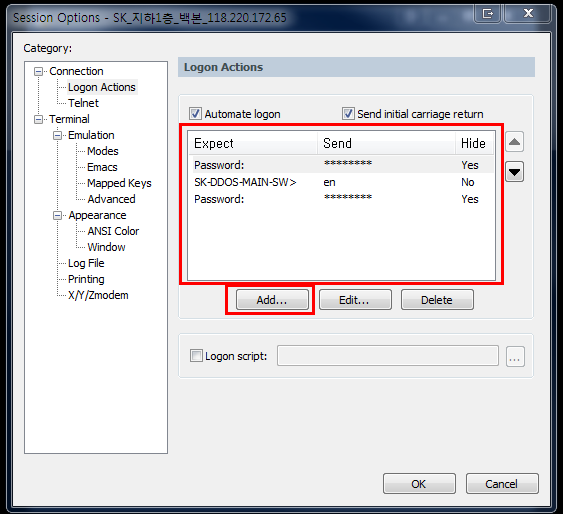Close the Session Options dialog with X
Screen dimensions: 563x514
tap(528, 14)
